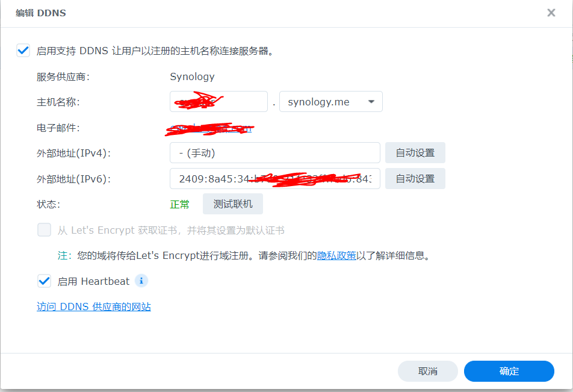The image size is (573, 392).
Task: Click the external IPv4 address field
Action: [x=275, y=152]
